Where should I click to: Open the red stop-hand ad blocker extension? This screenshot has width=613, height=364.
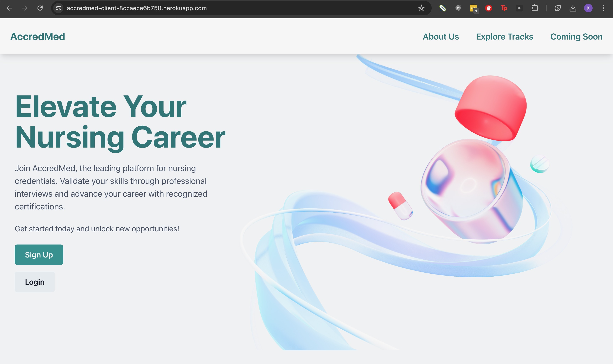[x=488, y=8]
